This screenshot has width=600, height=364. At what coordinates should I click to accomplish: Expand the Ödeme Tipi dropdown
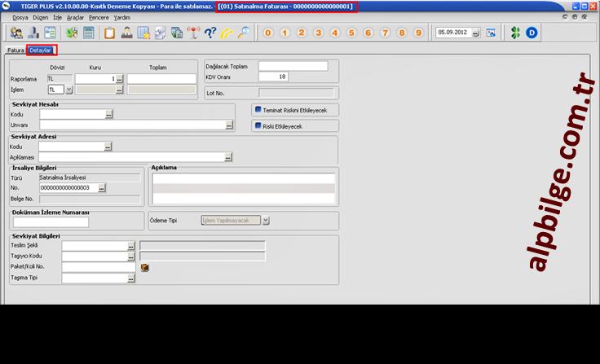point(265,220)
